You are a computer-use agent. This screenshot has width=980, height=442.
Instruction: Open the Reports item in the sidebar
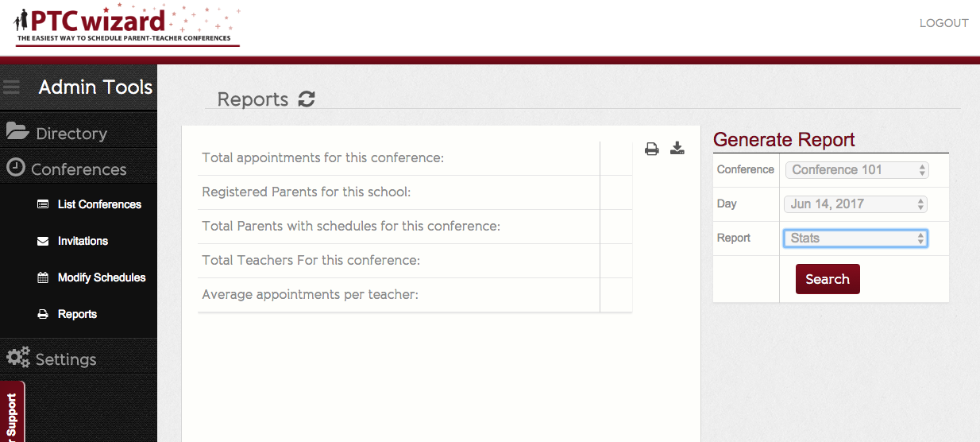pos(79,314)
